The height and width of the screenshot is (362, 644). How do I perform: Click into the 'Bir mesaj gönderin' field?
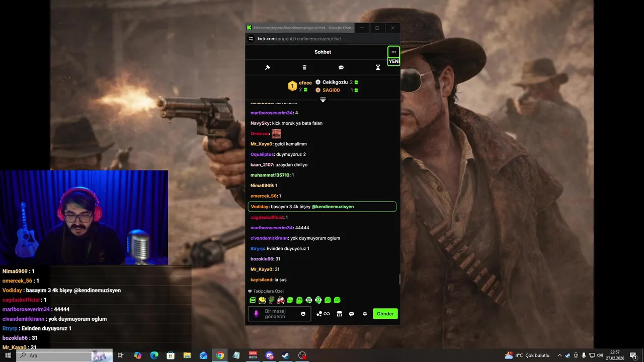(279, 314)
